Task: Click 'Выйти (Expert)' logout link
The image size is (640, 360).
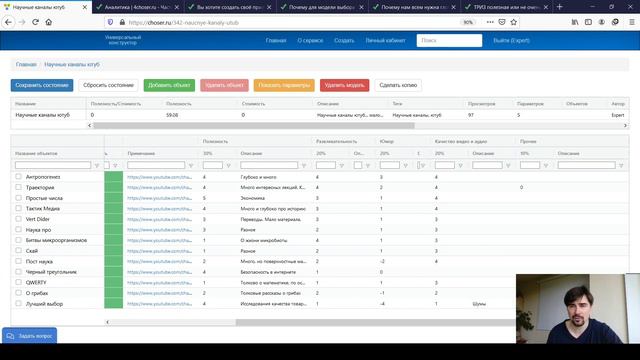Action: tap(511, 40)
